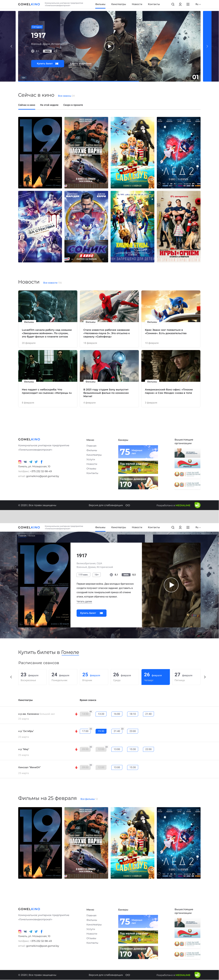Screen dimensions: 219x980
Task: Open 'Контакты' in the film page top navigation
Action: coord(154,527)
